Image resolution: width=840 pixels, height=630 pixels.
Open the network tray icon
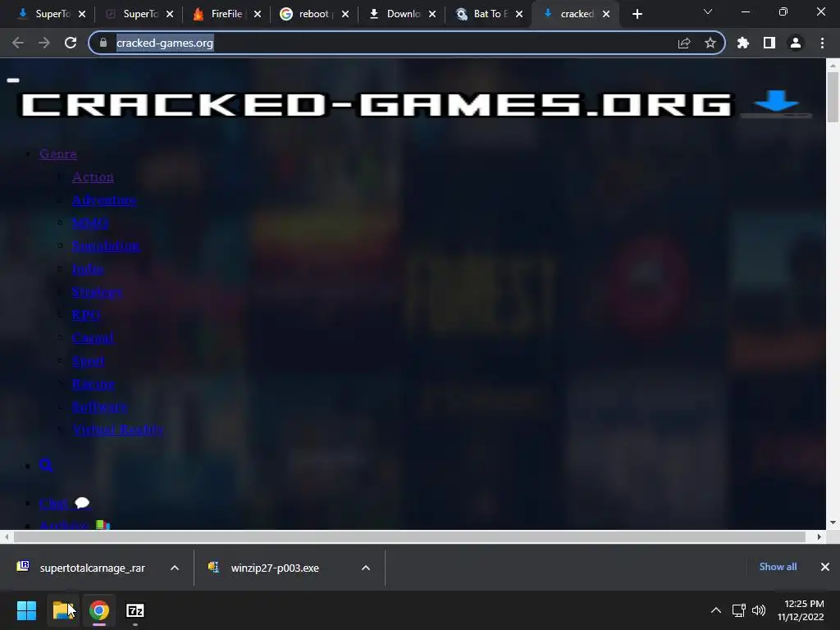pyautogui.click(x=739, y=610)
